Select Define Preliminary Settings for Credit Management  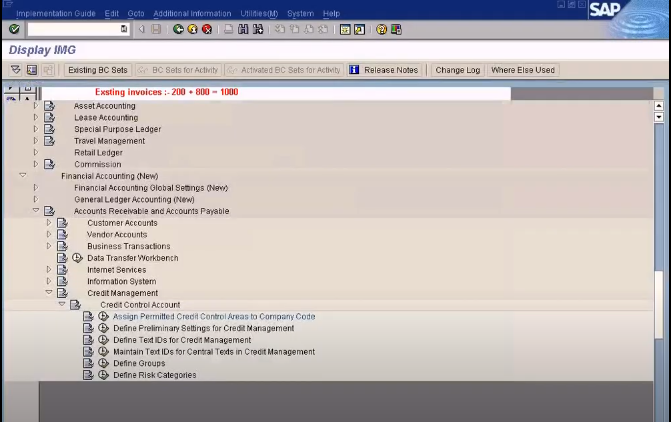click(x=203, y=328)
